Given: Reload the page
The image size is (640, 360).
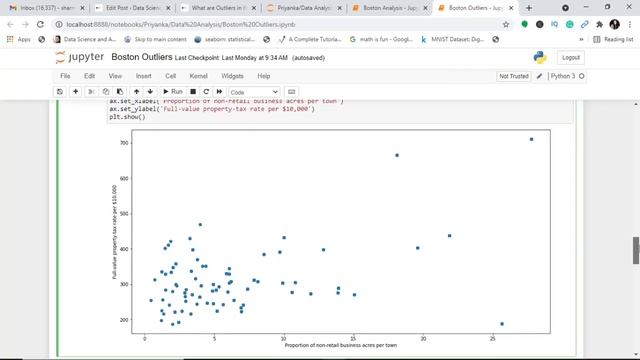Looking at the screenshot, I should pos(40,24).
